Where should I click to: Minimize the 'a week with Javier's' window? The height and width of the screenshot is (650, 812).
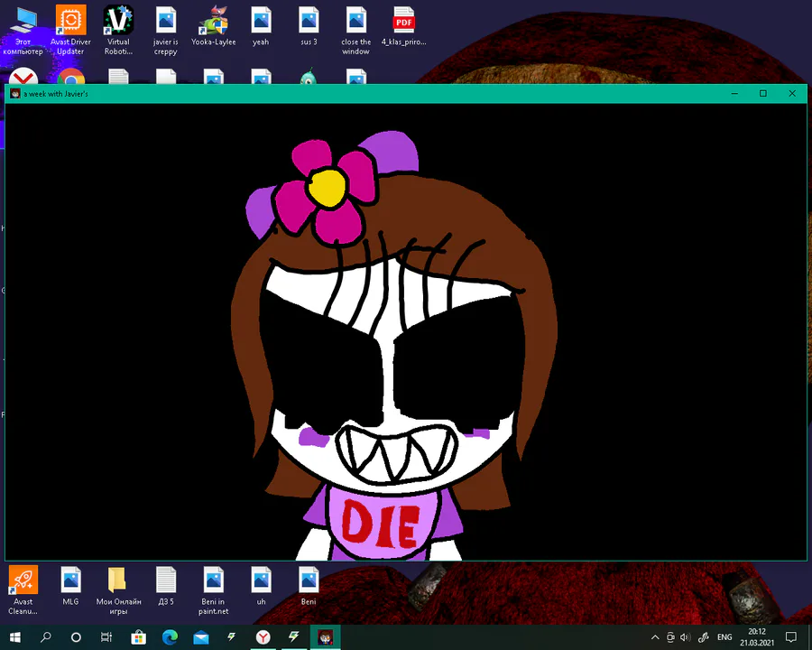pyautogui.click(x=734, y=94)
